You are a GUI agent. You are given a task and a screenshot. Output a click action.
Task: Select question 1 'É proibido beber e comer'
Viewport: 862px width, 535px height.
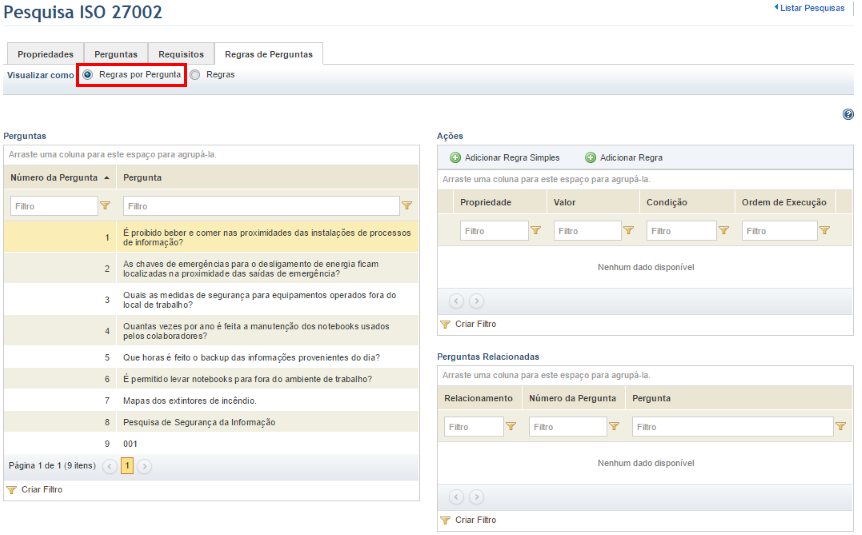[x=211, y=237]
